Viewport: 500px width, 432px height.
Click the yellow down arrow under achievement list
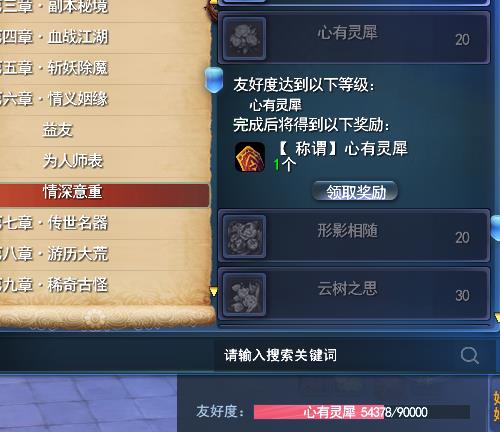pyautogui.click(x=497, y=317)
